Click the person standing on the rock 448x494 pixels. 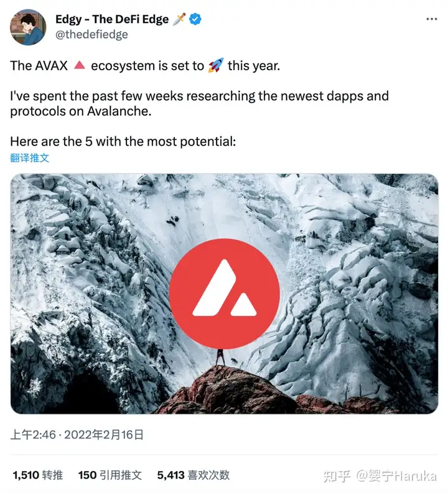220,357
